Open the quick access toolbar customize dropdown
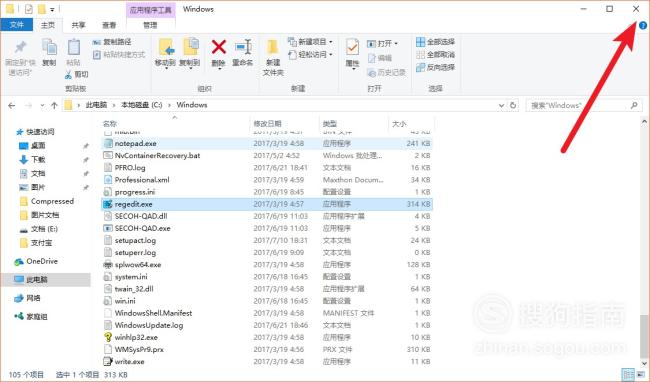Image resolution: width=650 pixels, height=382 pixels. [x=52, y=9]
